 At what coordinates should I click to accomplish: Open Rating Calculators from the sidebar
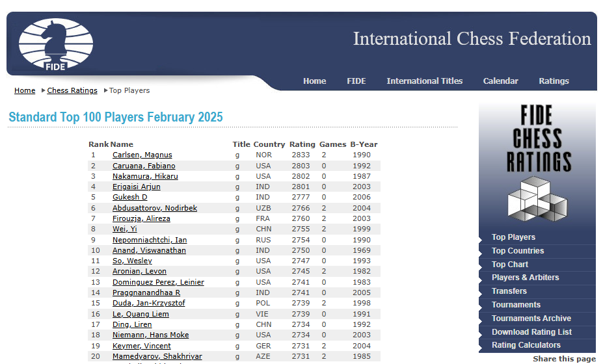(x=526, y=345)
